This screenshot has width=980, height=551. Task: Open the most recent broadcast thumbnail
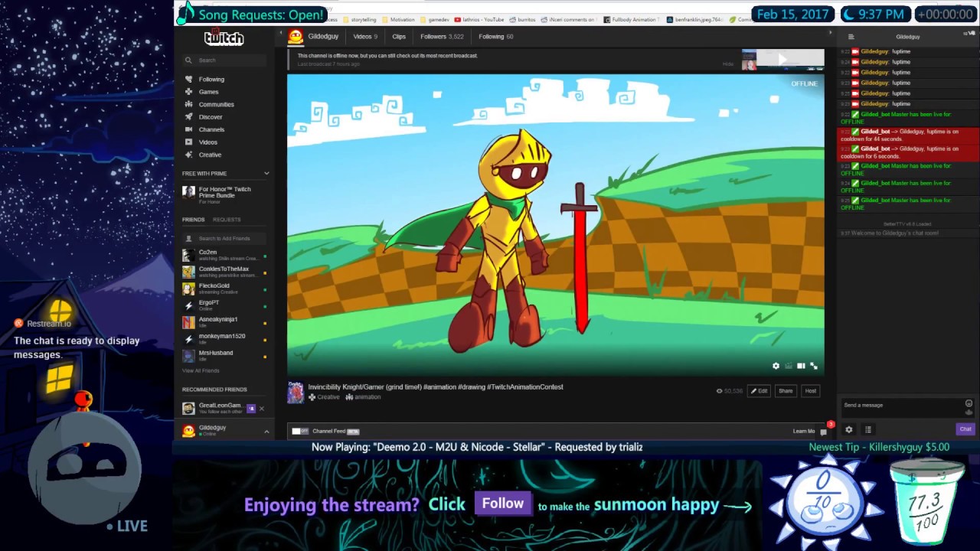click(782, 59)
